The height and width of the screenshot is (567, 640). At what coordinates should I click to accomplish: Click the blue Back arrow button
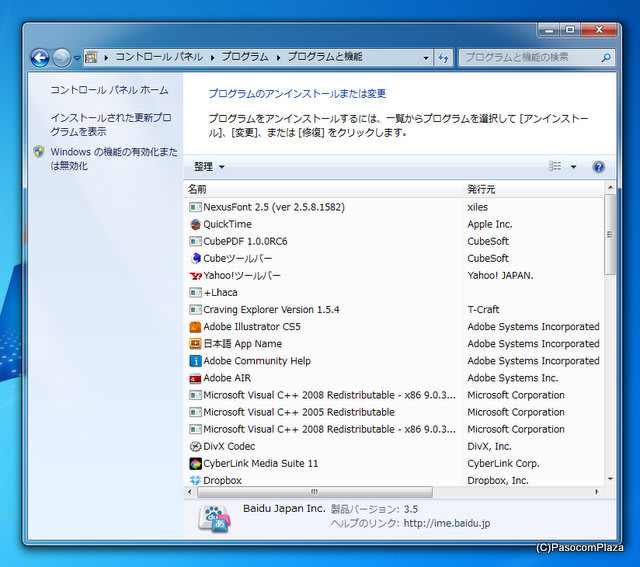40,58
